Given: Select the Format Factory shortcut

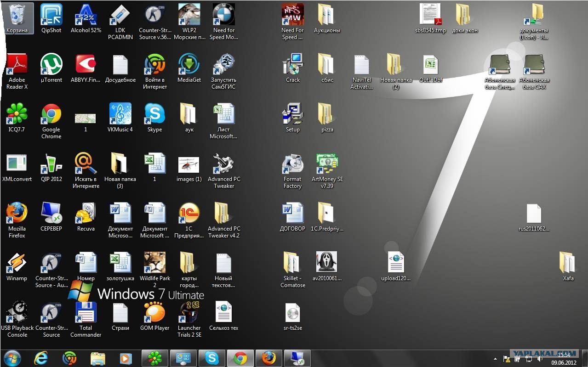Looking at the screenshot, I should pos(293,170).
